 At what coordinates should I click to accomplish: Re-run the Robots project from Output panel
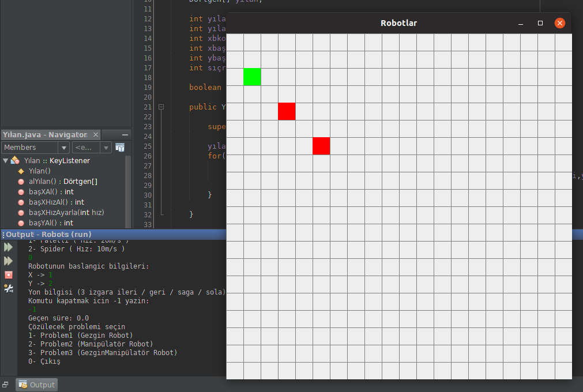[8, 247]
